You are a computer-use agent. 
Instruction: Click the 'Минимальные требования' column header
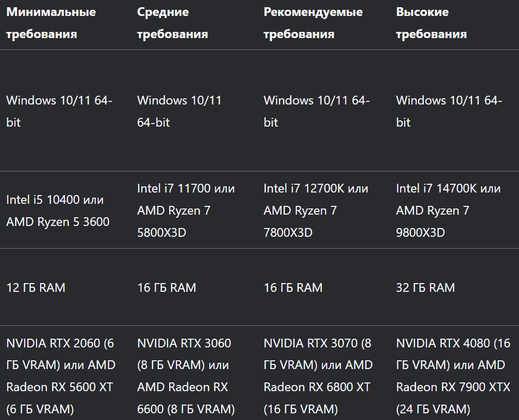tap(51, 23)
